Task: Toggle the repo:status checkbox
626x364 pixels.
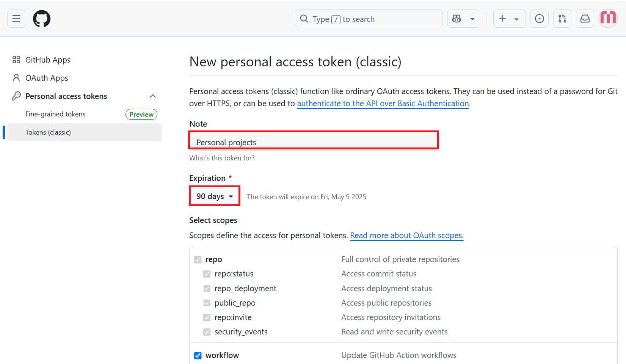Action: 207,274
